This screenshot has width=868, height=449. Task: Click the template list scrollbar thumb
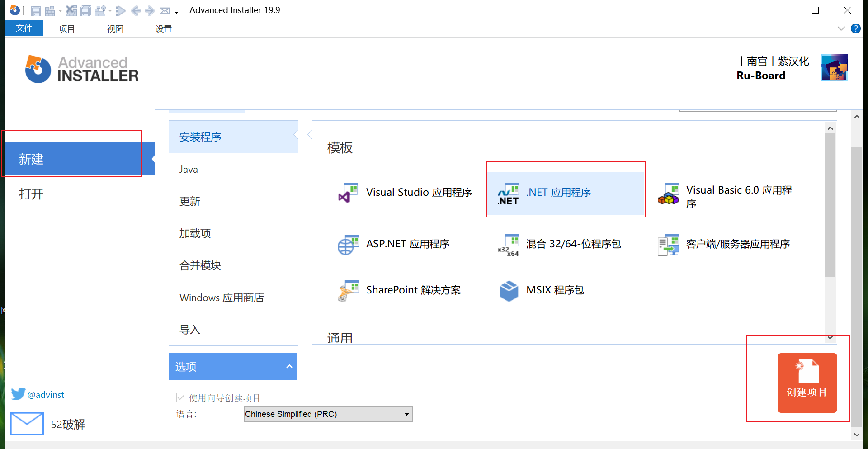pyautogui.click(x=830, y=205)
